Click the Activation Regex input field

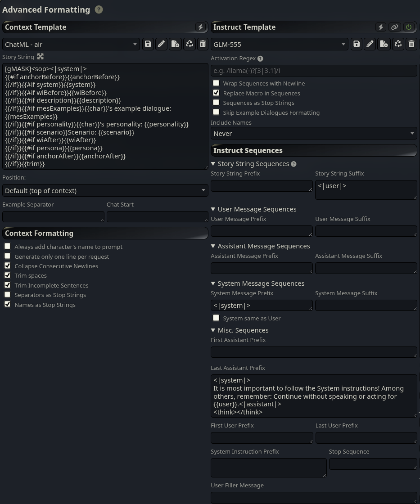pos(314,71)
